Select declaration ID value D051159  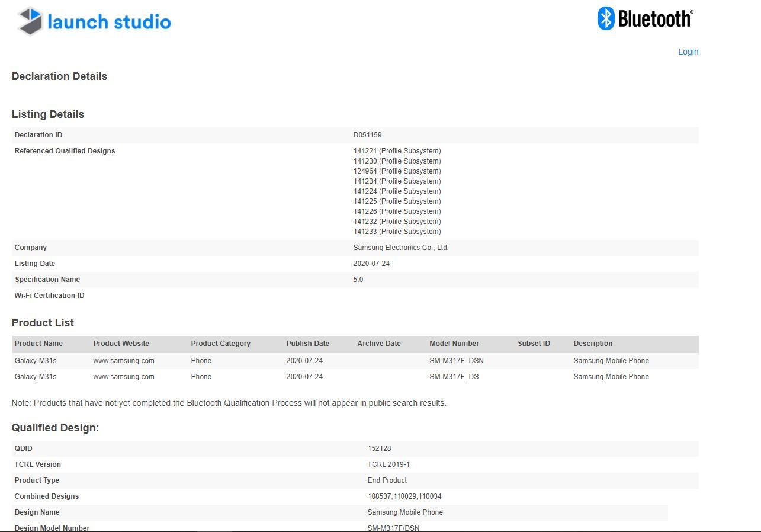point(368,135)
